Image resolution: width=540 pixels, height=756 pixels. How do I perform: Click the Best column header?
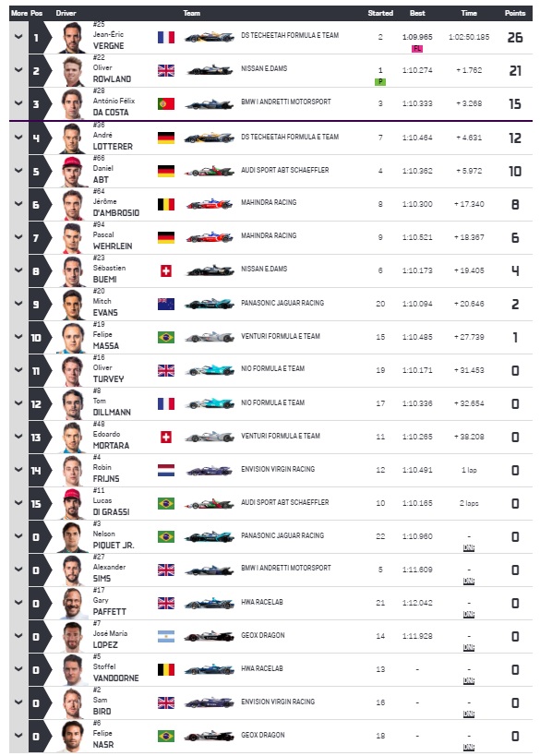click(x=417, y=13)
